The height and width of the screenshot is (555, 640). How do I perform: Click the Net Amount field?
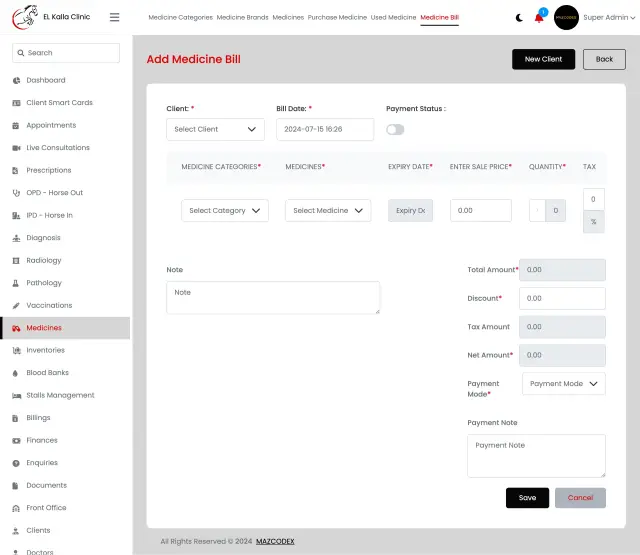[562, 355]
